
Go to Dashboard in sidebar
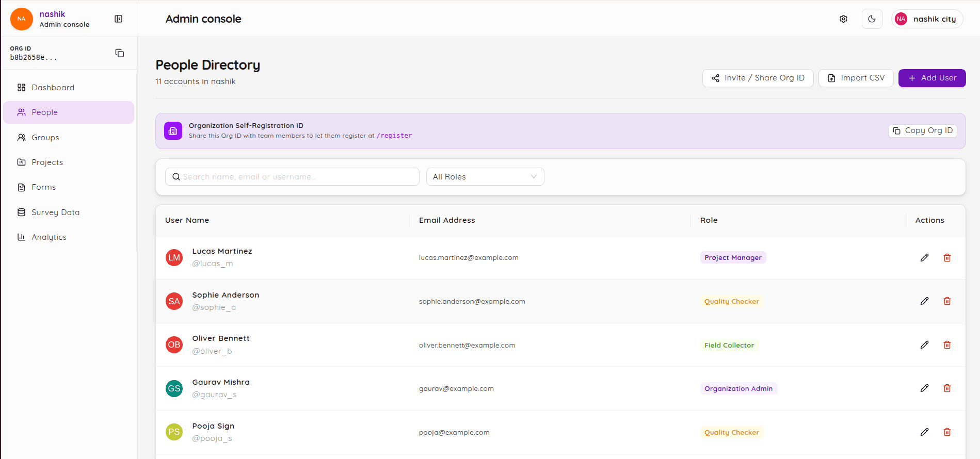[x=69, y=88]
